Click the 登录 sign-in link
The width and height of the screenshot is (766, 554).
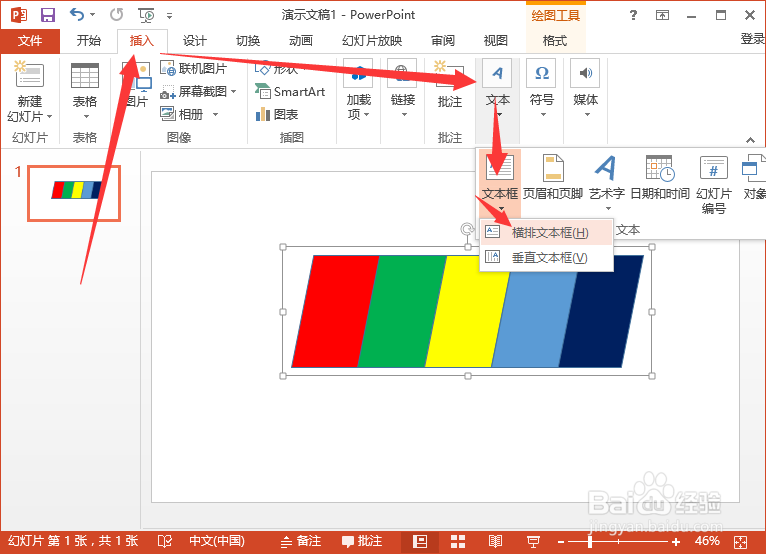(x=752, y=39)
